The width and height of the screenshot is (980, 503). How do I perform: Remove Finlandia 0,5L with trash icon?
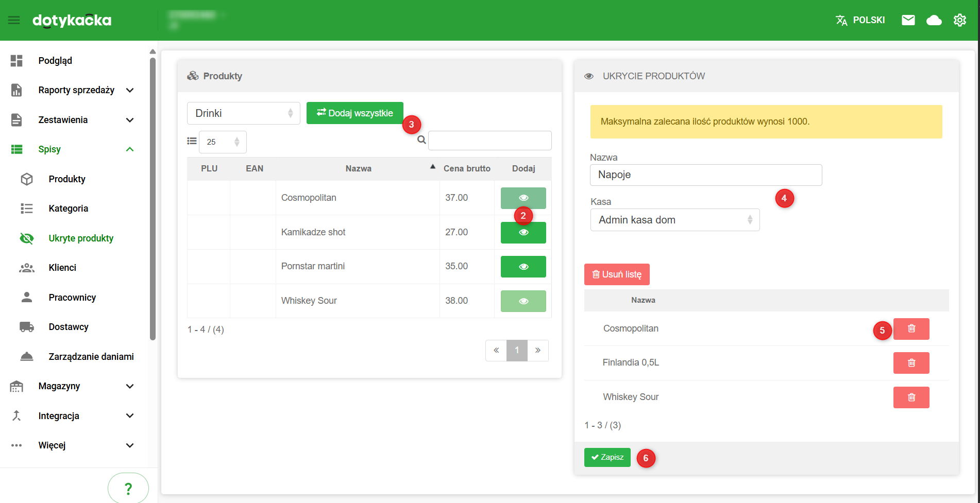point(911,363)
